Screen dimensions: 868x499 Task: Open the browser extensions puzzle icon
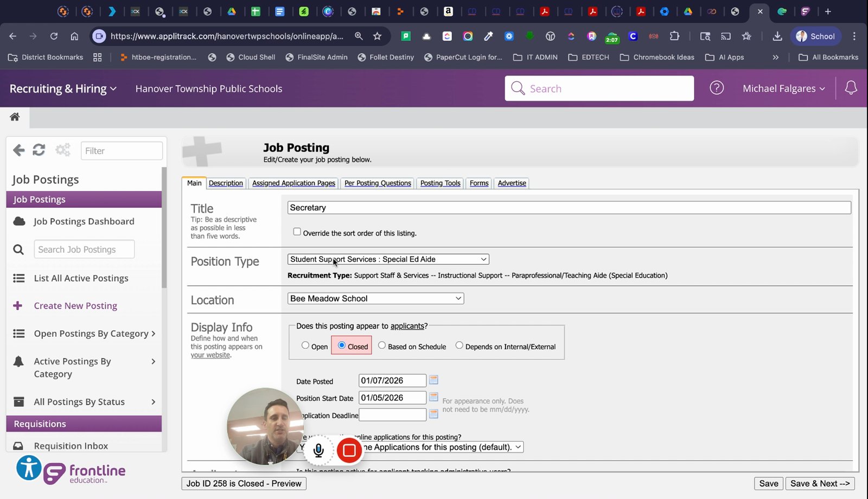[x=674, y=36]
